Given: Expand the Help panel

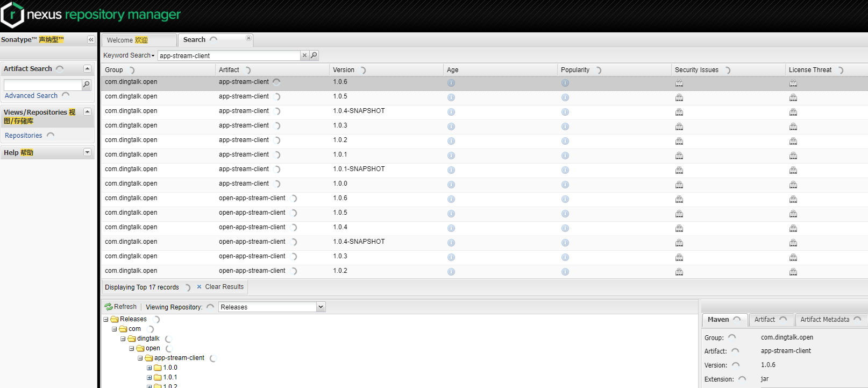Looking at the screenshot, I should pyautogui.click(x=87, y=152).
